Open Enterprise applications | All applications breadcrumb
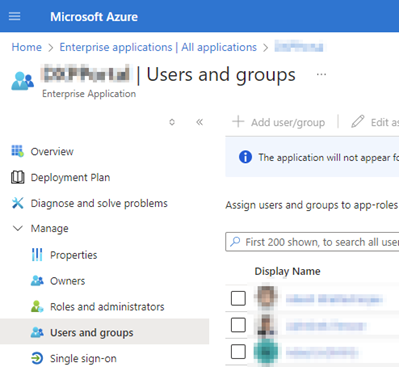Image resolution: width=399 pixels, height=367 pixels. (158, 47)
